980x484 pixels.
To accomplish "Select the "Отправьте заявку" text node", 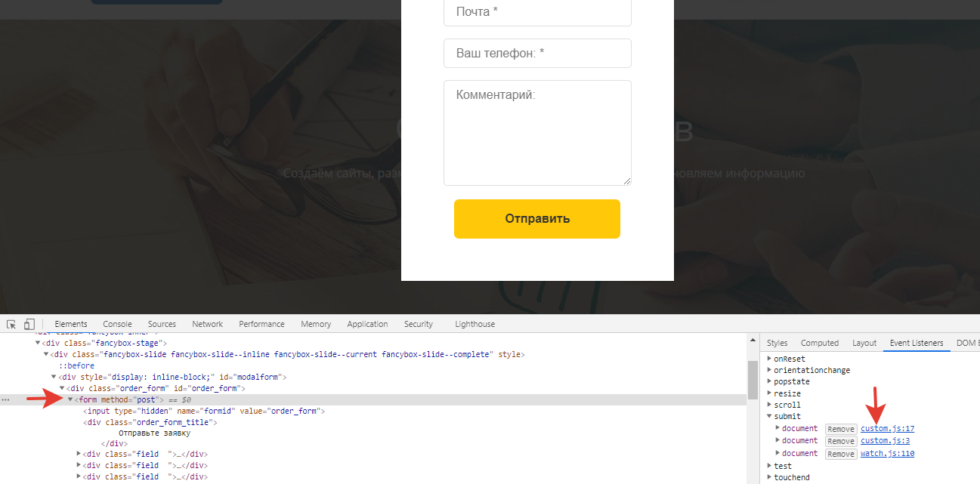I will (154, 433).
